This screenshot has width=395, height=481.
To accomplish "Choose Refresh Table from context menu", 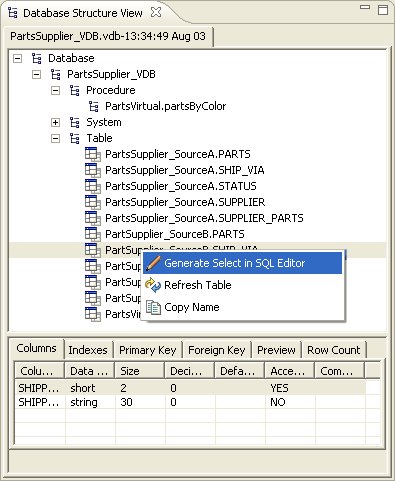I will (x=243, y=285).
